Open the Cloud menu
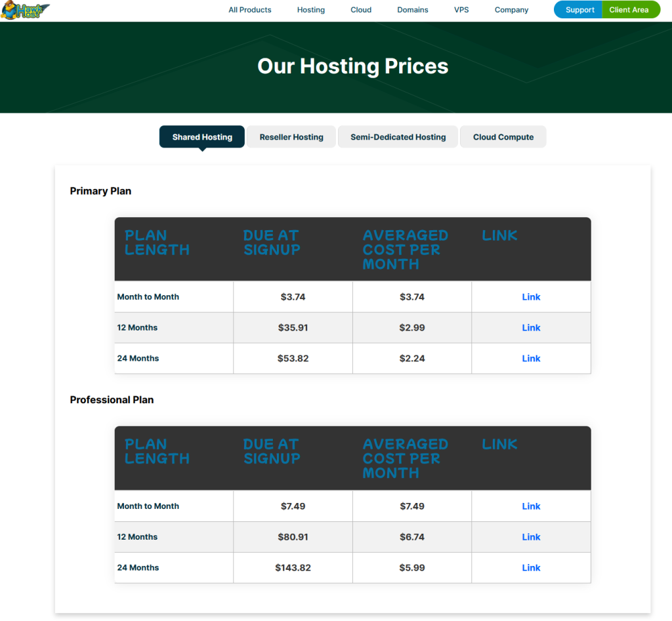Viewport: 672px width, 621px height. point(360,10)
